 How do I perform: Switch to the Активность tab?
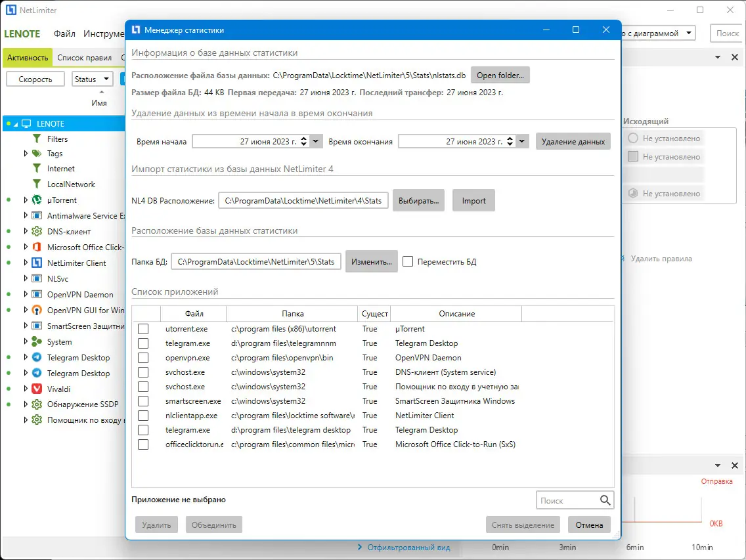tap(28, 58)
